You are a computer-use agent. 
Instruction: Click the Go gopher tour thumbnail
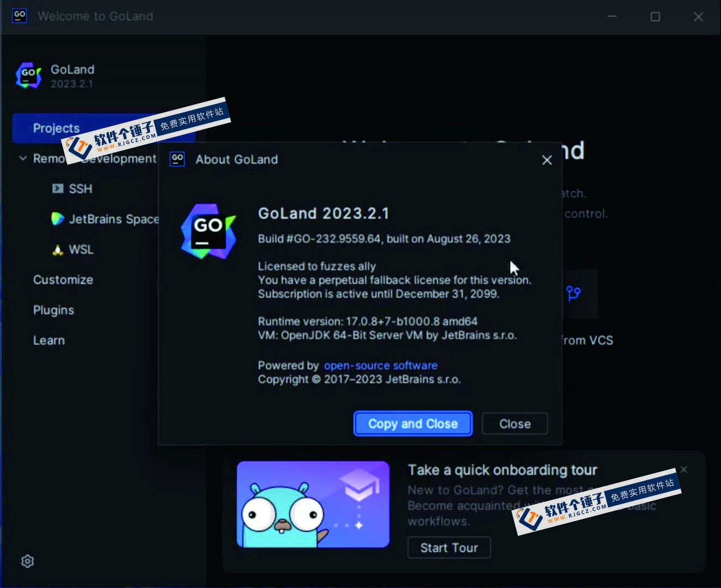tap(313, 504)
